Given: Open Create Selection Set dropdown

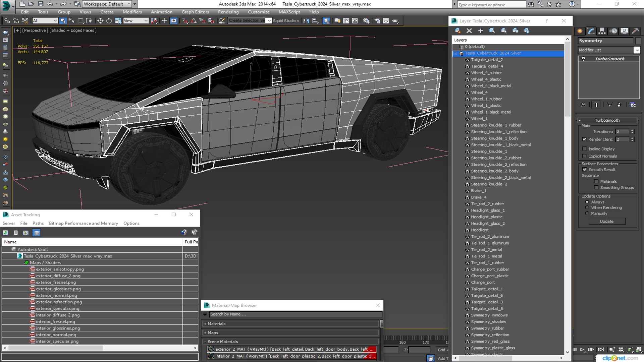Looking at the screenshot, I should pyautogui.click(x=269, y=21).
